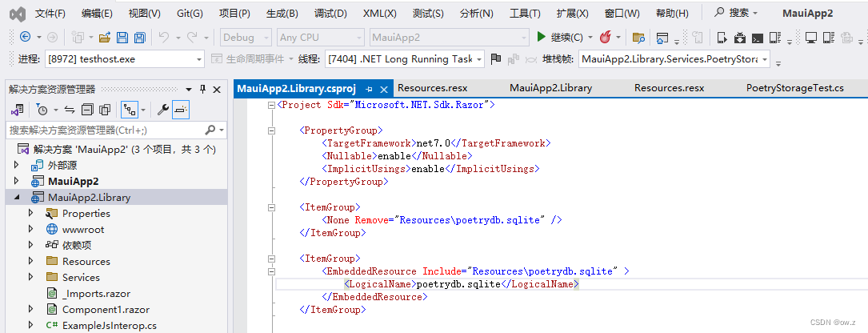Switch to the MauiApp2.Library tab
The width and height of the screenshot is (868, 333).
point(551,88)
